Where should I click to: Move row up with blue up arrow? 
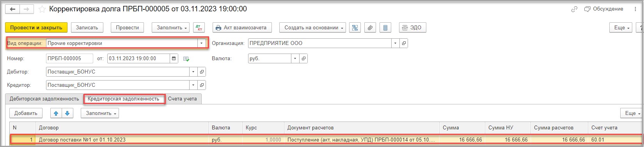pos(56,113)
